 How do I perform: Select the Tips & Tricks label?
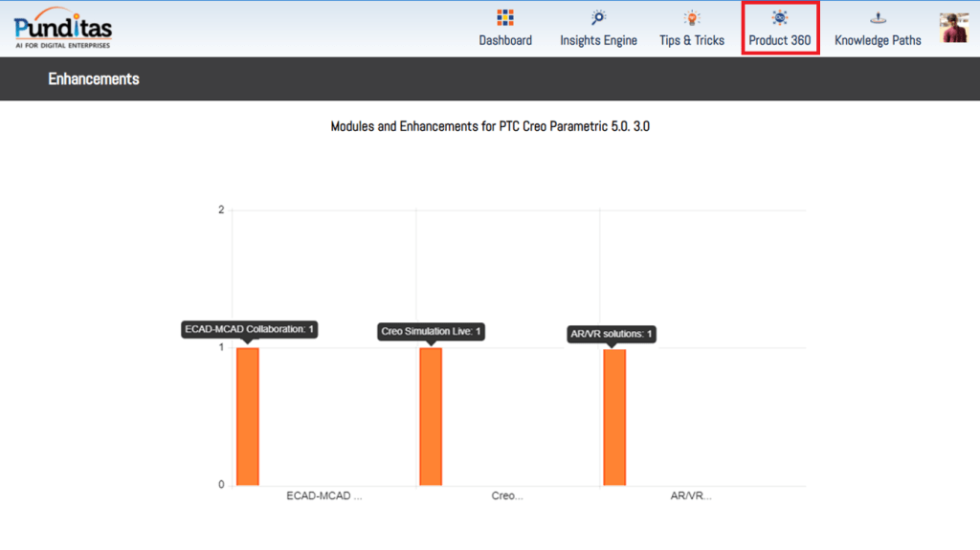pyautogui.click(x=691, y=40)
